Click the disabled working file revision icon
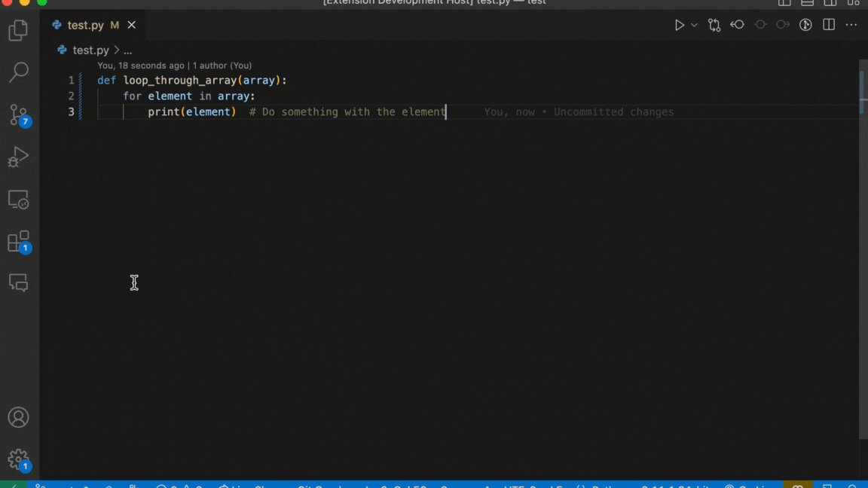Image resolution: width=868 pixels, height=488 pixels. [760, 25]
